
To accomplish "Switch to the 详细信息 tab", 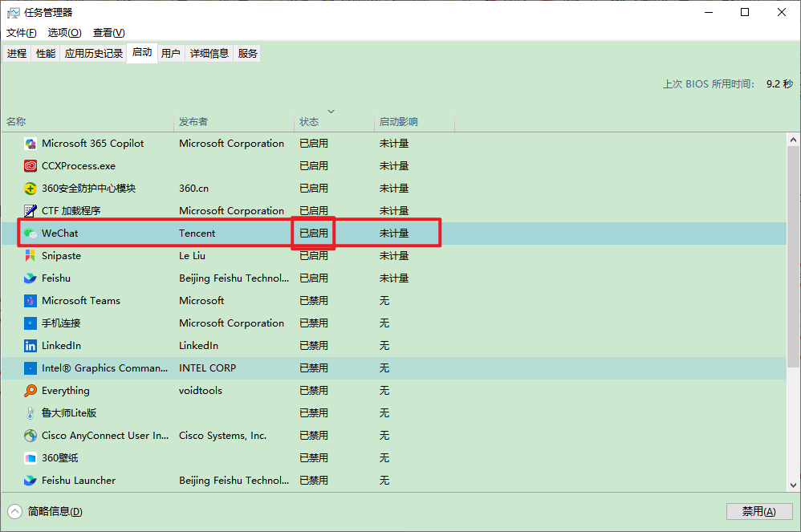I will (x=209, y=53).
